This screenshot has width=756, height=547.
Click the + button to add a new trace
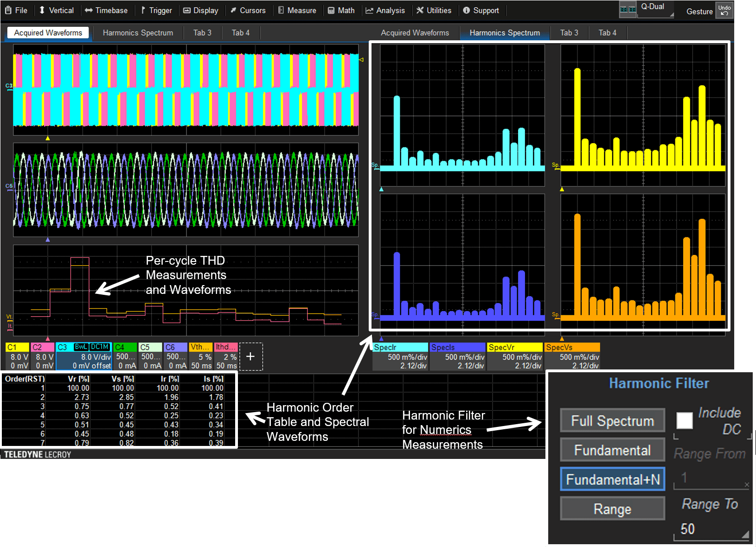[251, 356]
